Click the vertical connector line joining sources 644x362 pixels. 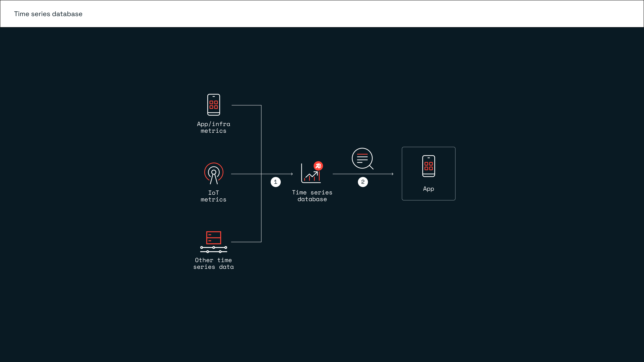point(261,140)
